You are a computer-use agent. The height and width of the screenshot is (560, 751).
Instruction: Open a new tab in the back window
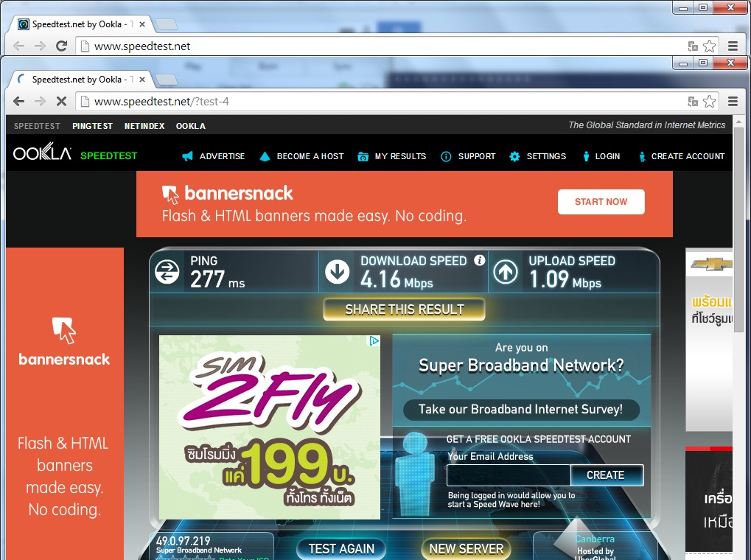coord(167,24)
